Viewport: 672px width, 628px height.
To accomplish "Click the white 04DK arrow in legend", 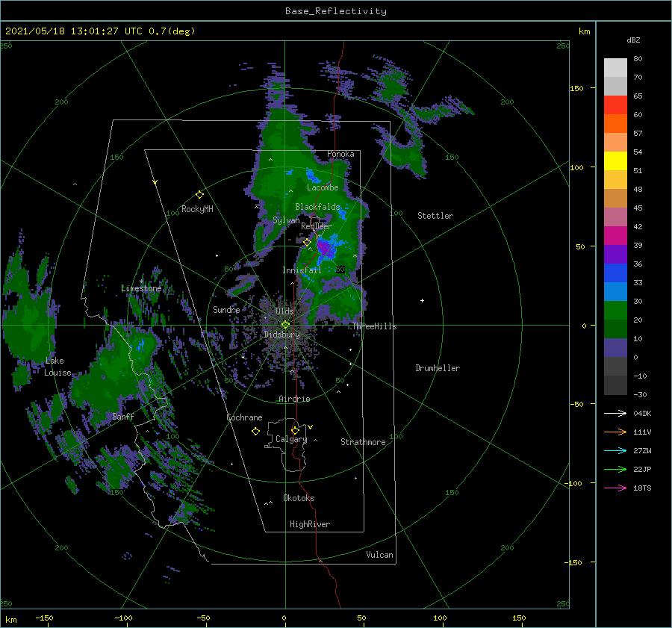I will [x=615, y=414].
